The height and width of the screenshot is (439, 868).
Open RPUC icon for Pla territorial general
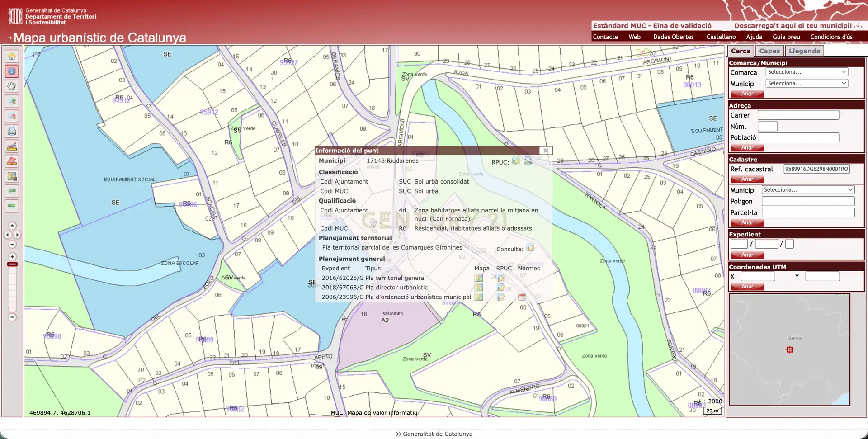[x=500, y=278]
